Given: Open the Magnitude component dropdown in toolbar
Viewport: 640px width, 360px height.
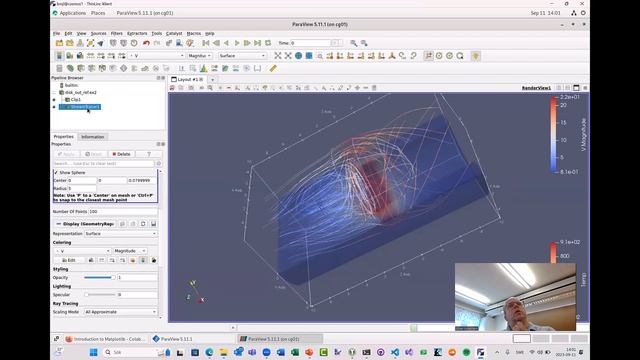Looking at the screenshot, I should (200, 56).
